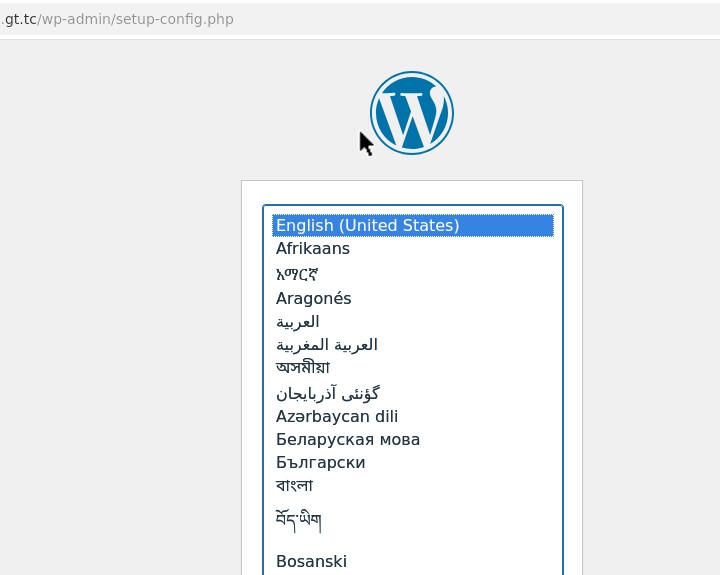The height and width of the screenshot is (575, 720).
Task: Click empty address bar area right of URL
Action: [x=480, y=19]
